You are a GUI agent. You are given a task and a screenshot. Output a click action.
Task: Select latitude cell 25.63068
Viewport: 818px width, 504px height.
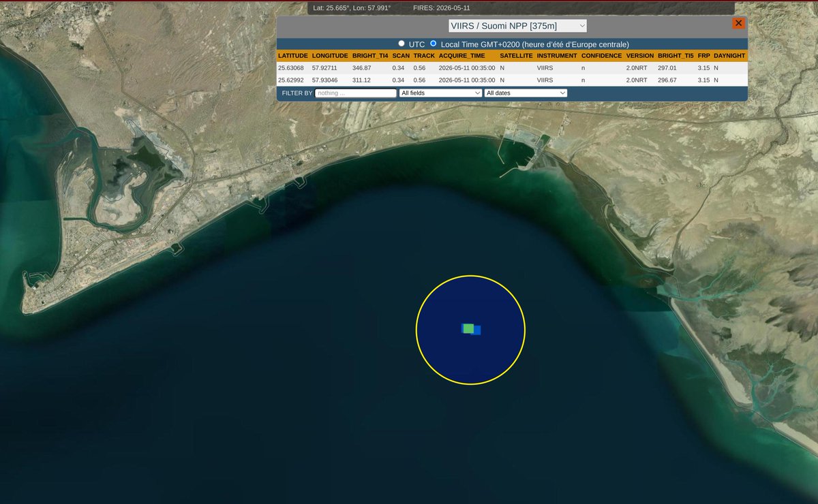click(291, 68)
